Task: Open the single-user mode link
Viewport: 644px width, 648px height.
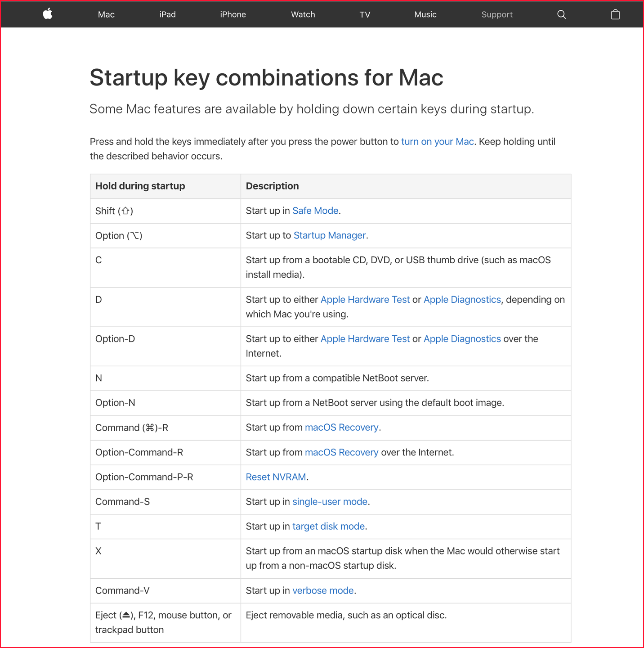Action: pos(330,501)
